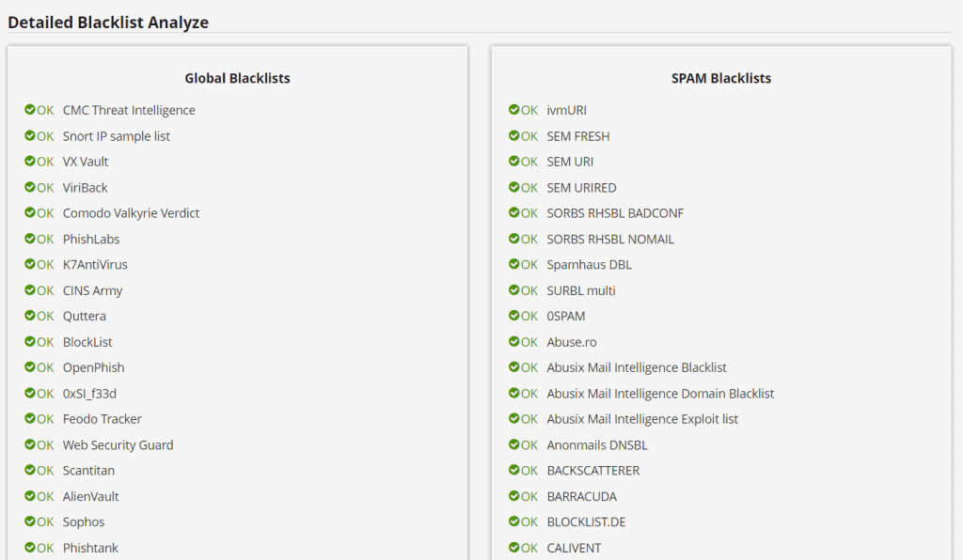Image resolution: width=963 pixels, height=560 pixels.
Task: Select the Comodo Valkyrie Verdict entry
Action: coord(131,213)
